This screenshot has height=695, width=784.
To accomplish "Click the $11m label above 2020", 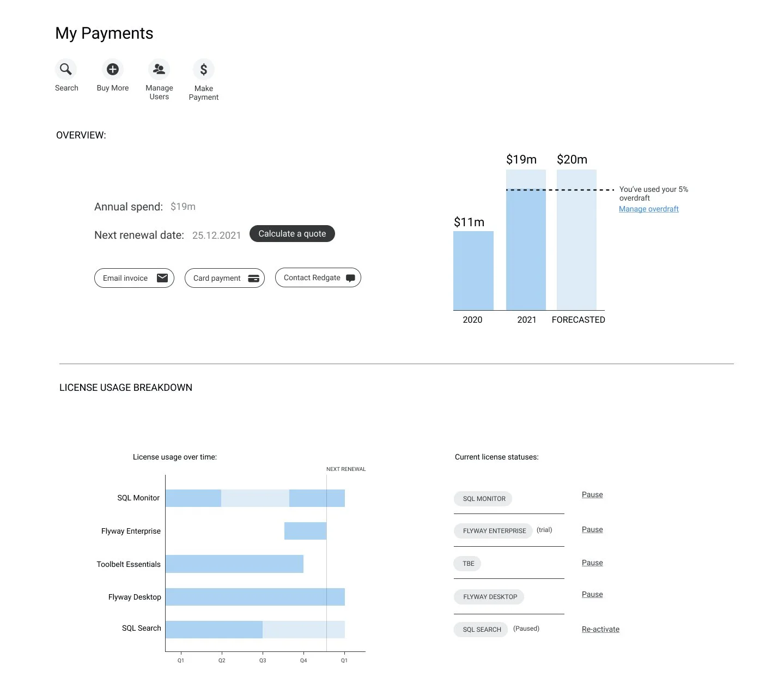I will click(x=469, y=222).
